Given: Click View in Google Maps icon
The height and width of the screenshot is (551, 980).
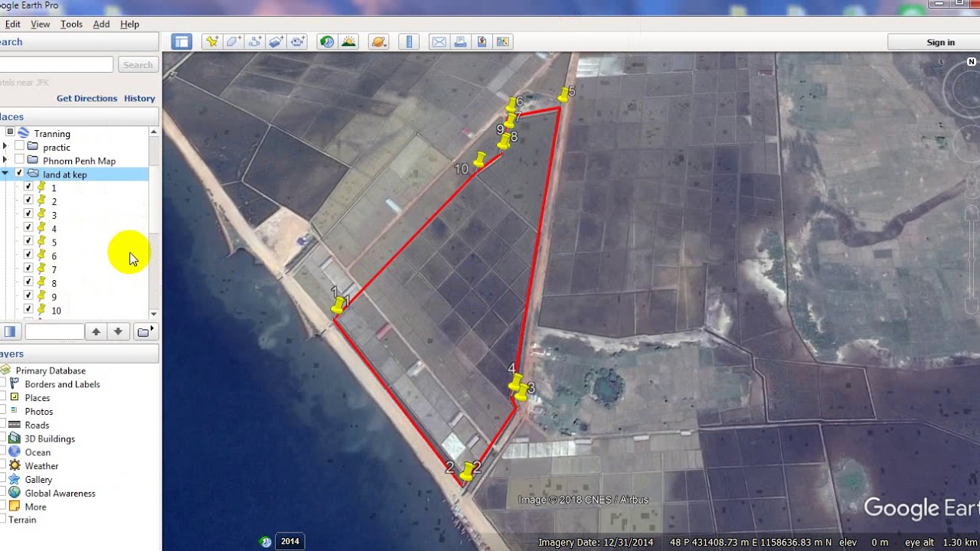Looking at the screenshot, I should (x=503, y=42).
